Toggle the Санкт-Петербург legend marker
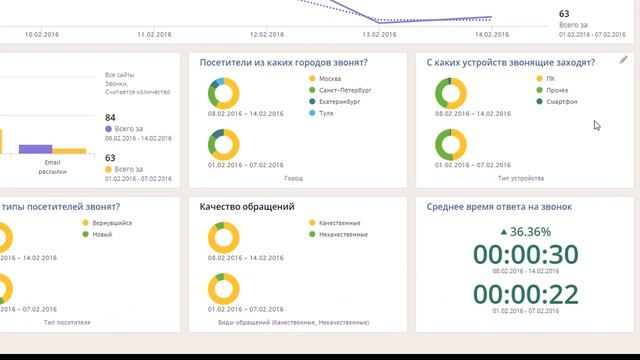This screenshot has height=360, width=640. click(x=312, y=90)
